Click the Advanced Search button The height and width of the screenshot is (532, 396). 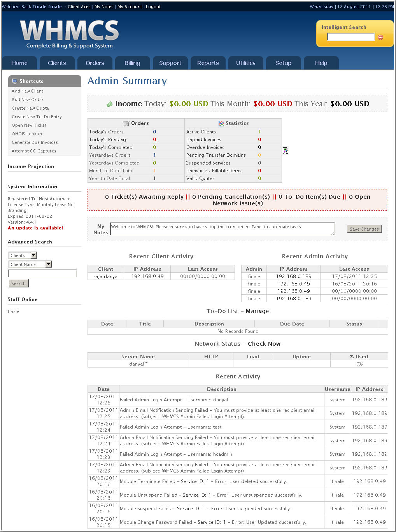click(x=18, y=283)
